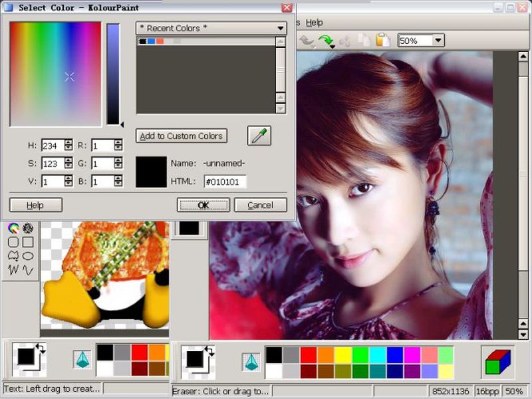Open the Help menu
This screenshot has width=532, height=399.
tap(314, 23)
